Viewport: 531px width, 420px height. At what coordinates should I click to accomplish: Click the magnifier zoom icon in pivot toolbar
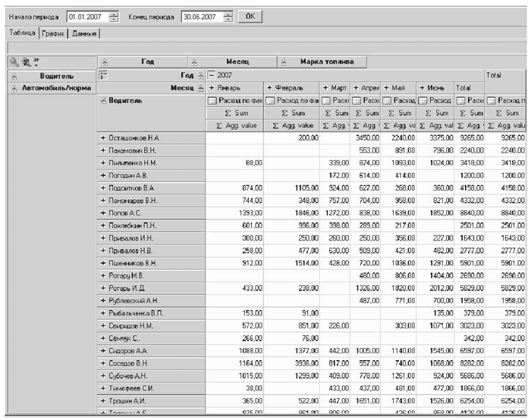tap(14, 62)
